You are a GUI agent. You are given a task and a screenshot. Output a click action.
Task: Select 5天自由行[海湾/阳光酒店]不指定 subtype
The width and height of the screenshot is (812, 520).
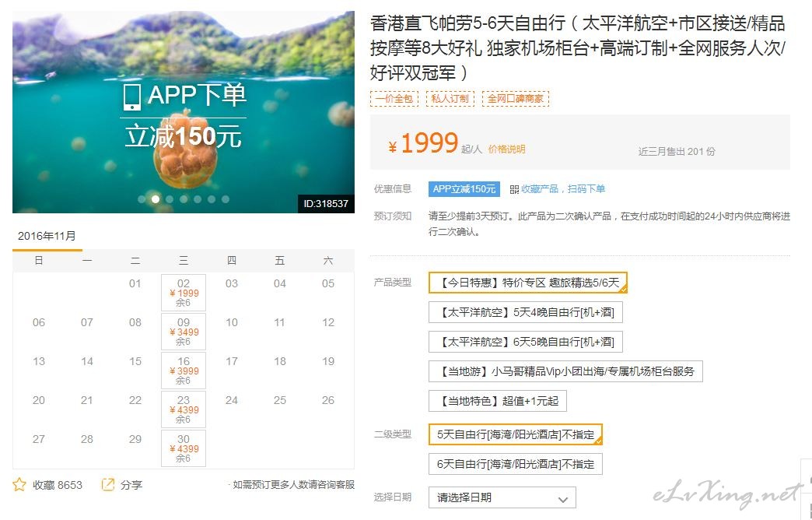[515, 434]
